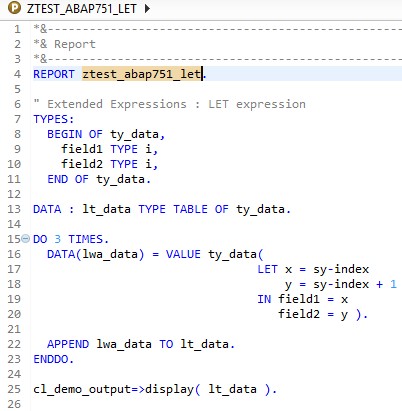Click field1 on line 9
The height and width of the screenshot is (411, 402).
point(82,149)
